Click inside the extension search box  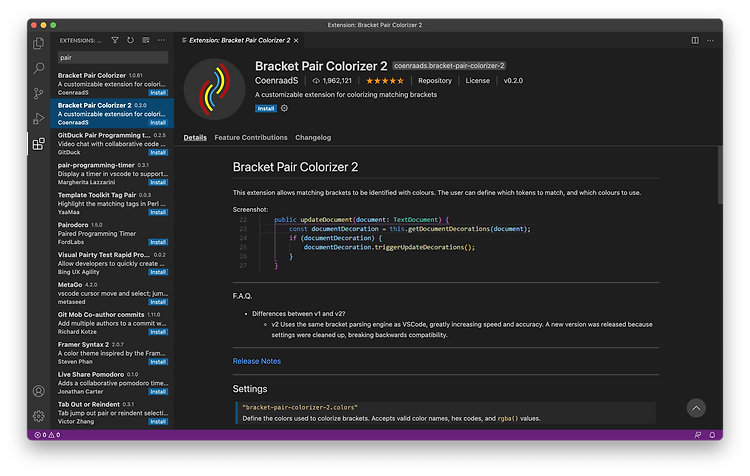(113, 57)
